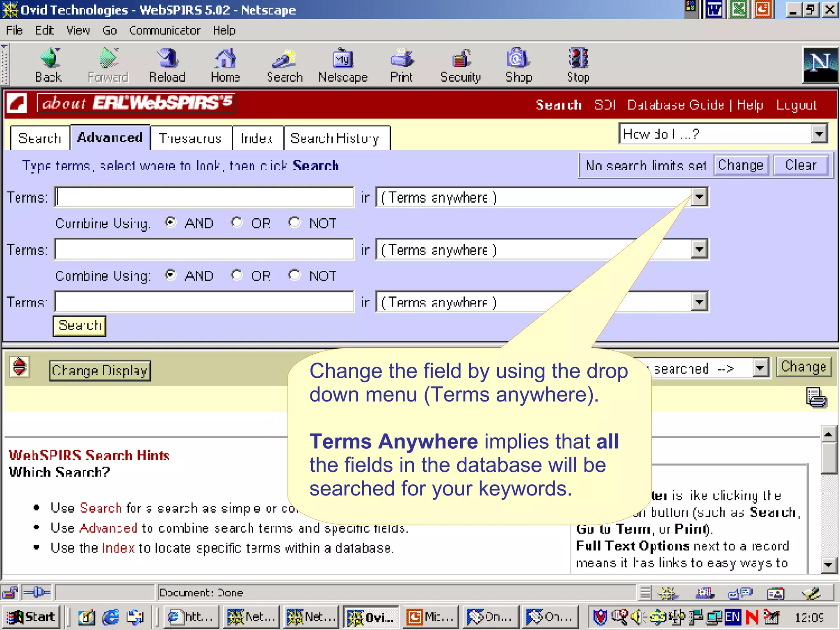840x630 pixels.
Task: Open the View menu
Action: click(x=78, y=30)
